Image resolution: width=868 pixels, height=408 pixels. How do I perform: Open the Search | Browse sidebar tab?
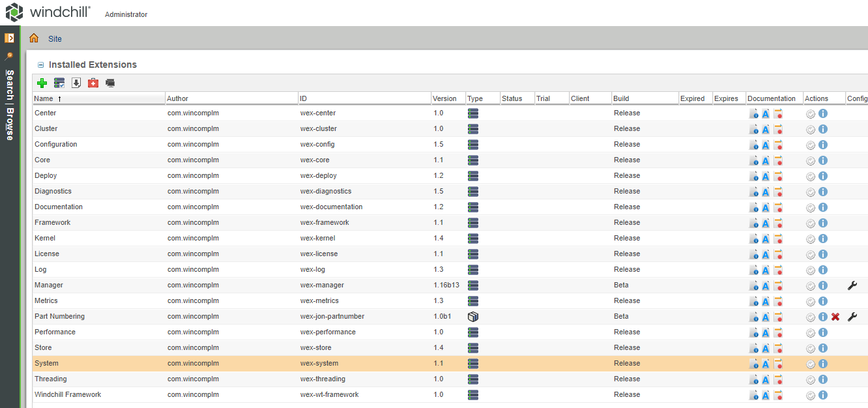tap(10, 105)
